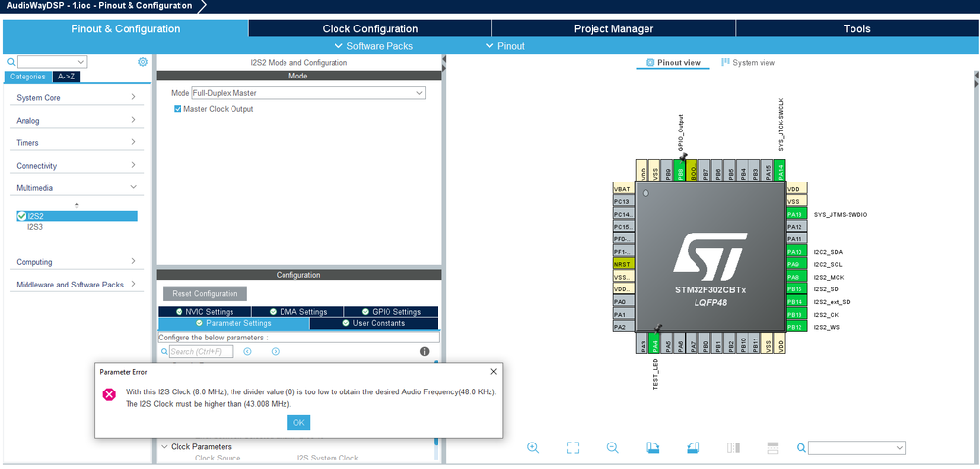Expand the System Core category
This screenshot has height=469, width=980.
(77, 97)
